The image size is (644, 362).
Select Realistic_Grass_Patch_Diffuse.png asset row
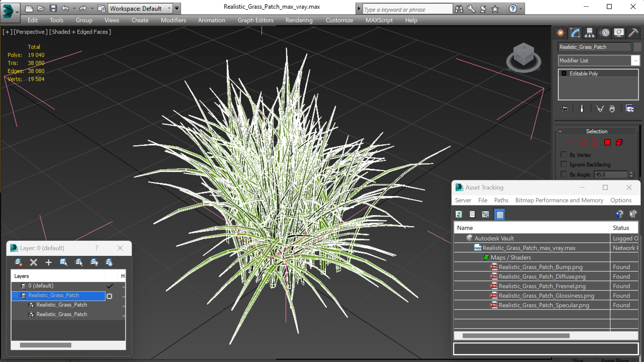(x=542, y=277)
